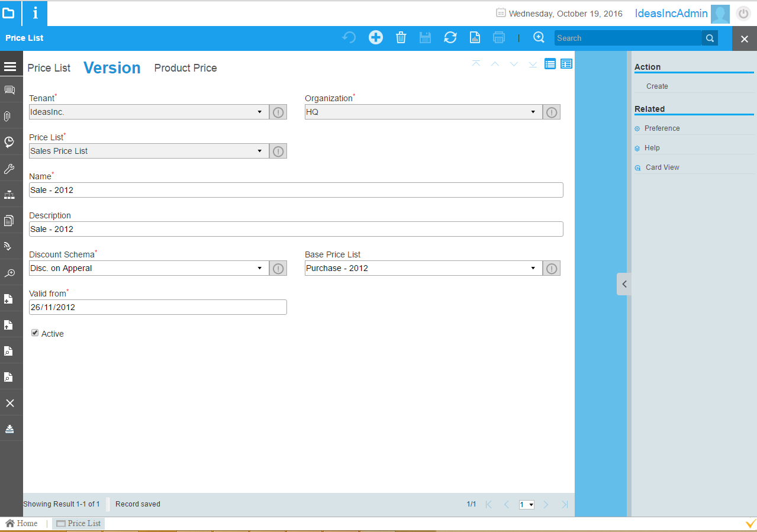
Task: Select the Price List tab in the bottom bar
Action: click(79, 523)
